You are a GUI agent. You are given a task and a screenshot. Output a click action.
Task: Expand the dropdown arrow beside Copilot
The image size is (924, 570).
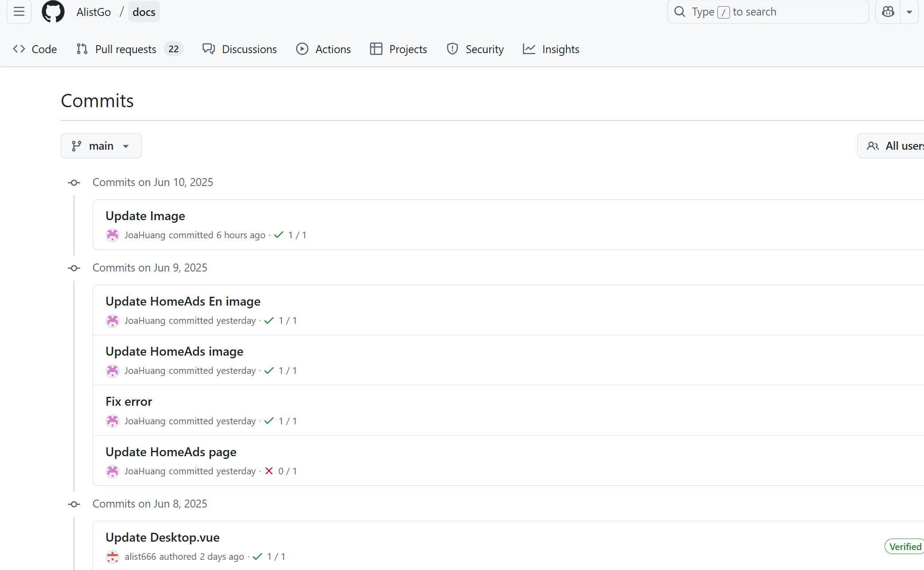(909, 12)
